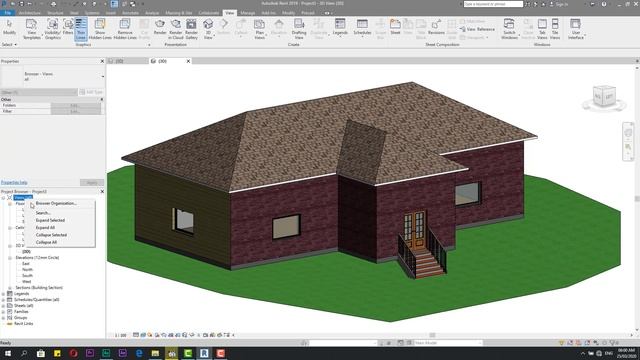Open Plan Views tool

tap(259, 29)
